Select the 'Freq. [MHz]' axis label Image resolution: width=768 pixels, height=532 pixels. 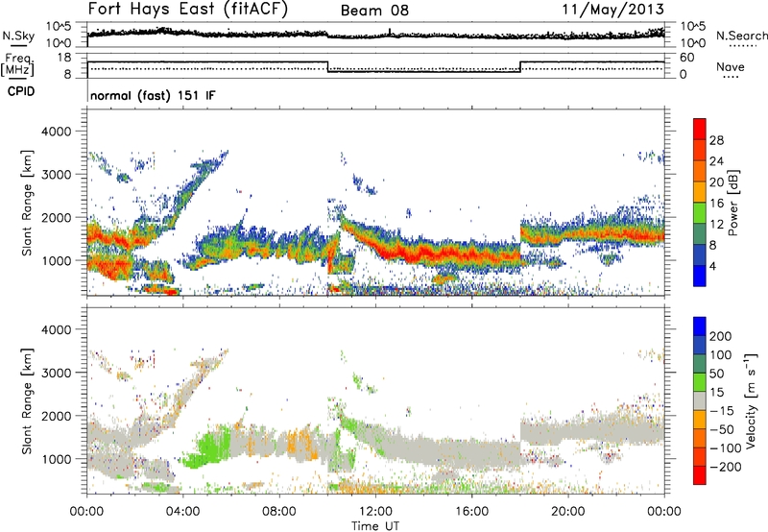click(18, 64)
